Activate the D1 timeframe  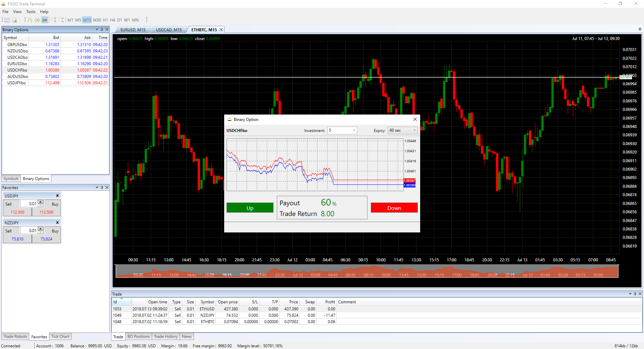click(x=119, y=20)
